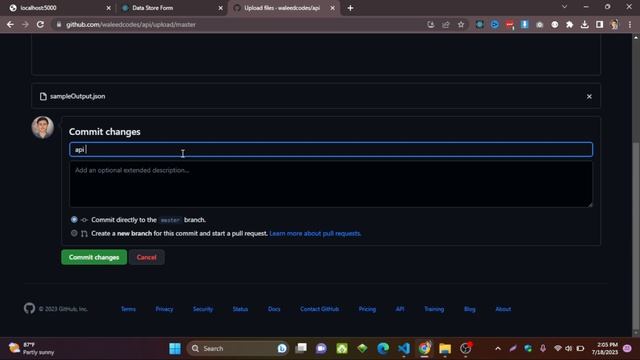This screenshot has width=640, height=360.
Task: Expand the tab search dropdown arrow
Action: pos(564,7)
